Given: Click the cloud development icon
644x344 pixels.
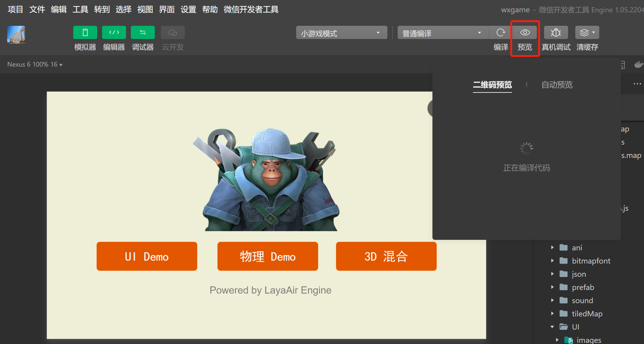Looking at the screenshot, I should pos(173,32).
